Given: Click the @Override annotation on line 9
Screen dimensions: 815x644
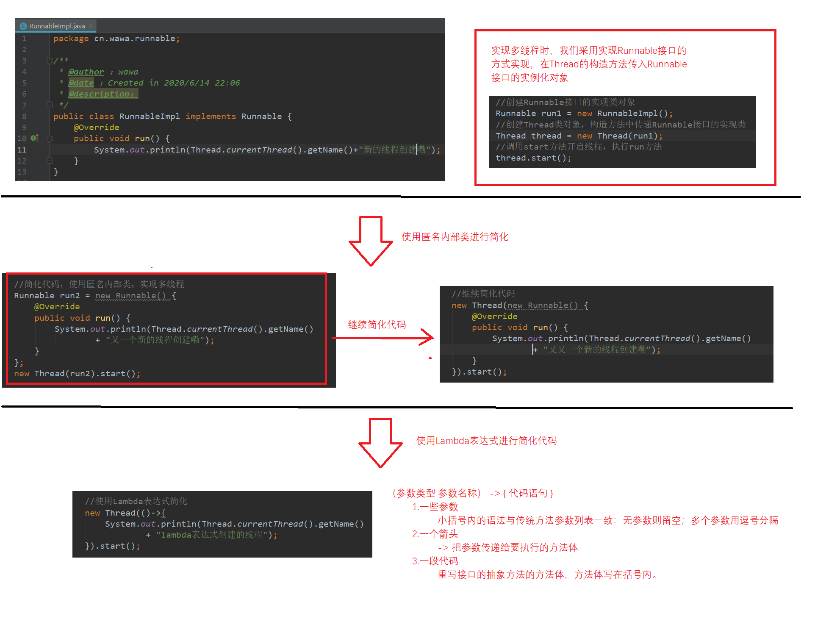Looking at the screenshot, I should pyautogui.click(x=96, y=128).
